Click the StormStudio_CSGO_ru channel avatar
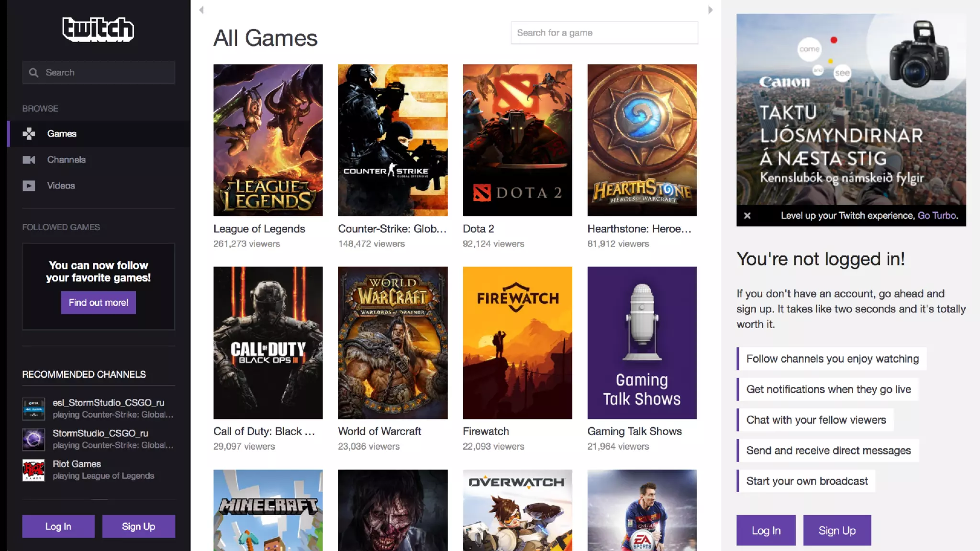 pyautogui.click(x=33, y=439)
